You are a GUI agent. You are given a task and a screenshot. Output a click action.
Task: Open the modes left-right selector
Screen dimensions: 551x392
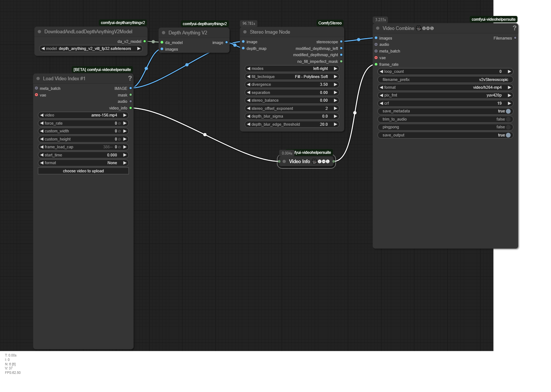point(292,69)
